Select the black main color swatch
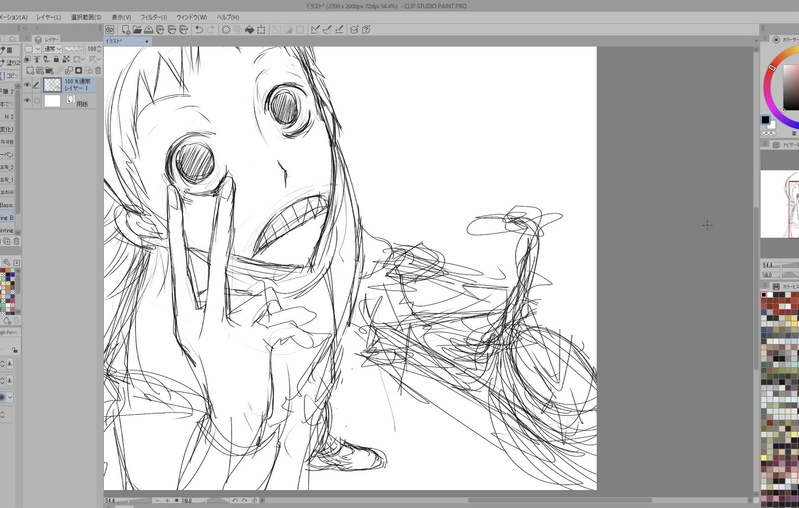The image size is (799, 508). point(765,120)
